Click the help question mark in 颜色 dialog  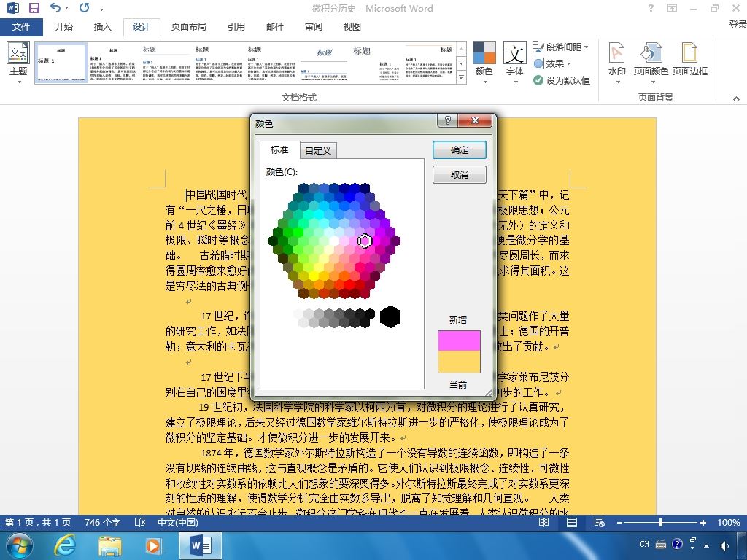click(447, 120)
